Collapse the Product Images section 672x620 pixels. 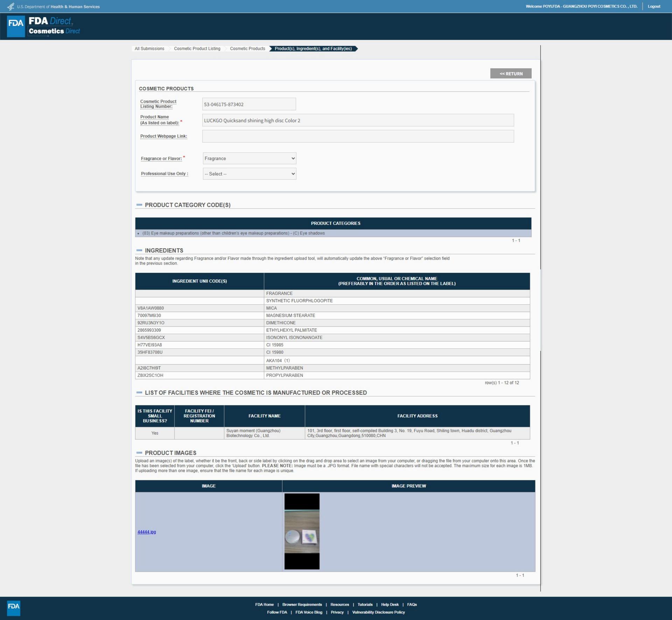[x=139, y=453]
